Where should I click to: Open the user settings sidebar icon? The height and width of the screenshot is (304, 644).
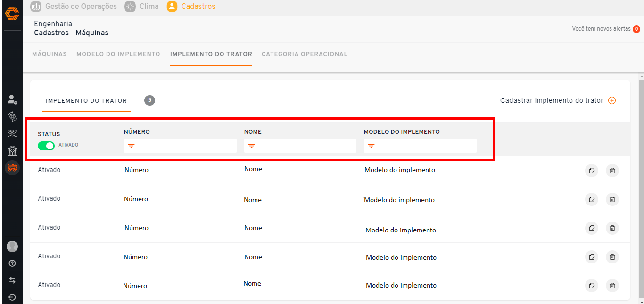click(12, 99)
